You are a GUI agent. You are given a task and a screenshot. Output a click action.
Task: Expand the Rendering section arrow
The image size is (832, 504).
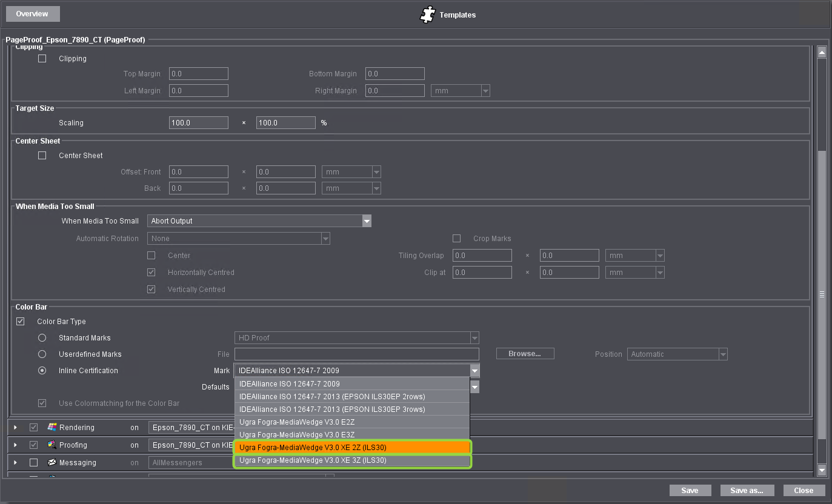click(16, 428)
